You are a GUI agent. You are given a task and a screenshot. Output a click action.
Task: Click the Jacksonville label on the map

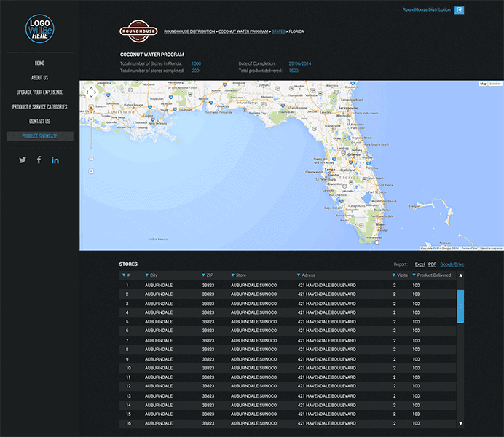[x=348, y=108]
